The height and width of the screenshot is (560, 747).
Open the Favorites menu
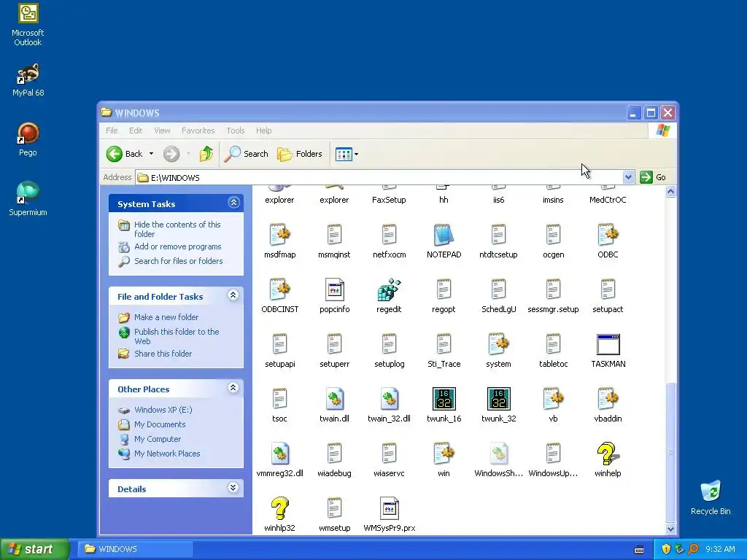(x=198, y=131)
